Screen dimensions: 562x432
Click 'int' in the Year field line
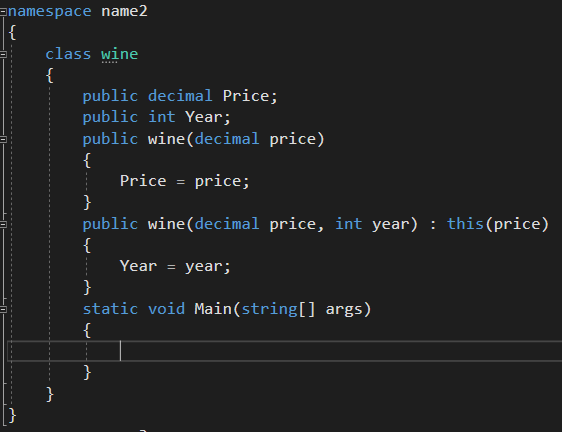coord(162,117)
